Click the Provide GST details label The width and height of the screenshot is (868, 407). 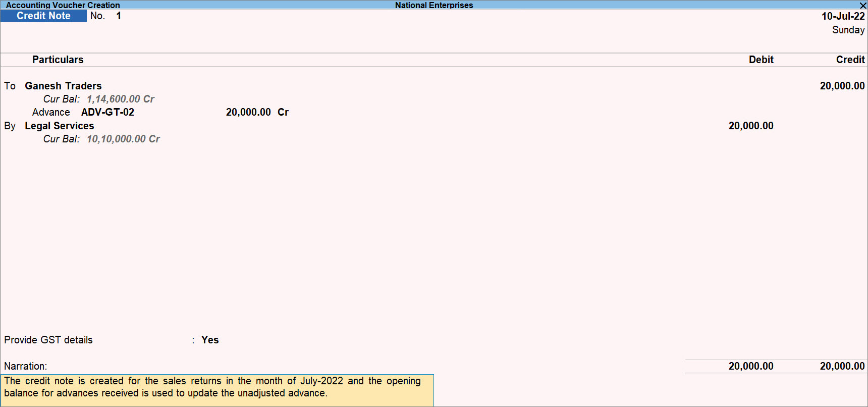pos(48,340)
